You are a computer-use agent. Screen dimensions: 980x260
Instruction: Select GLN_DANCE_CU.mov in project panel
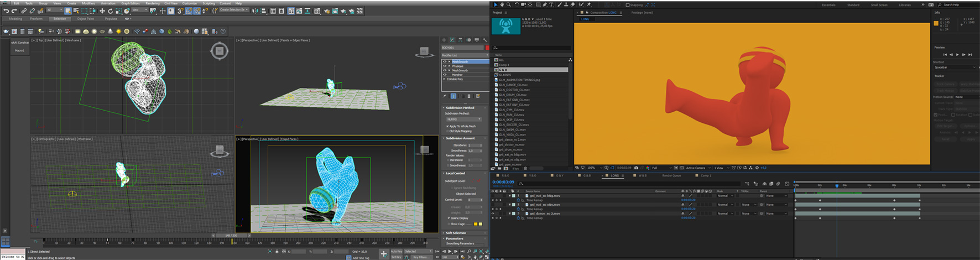point(514,85)
